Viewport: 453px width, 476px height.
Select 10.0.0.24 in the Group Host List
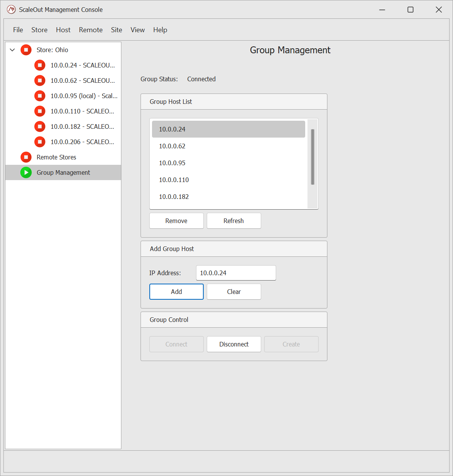pos(229,129)
